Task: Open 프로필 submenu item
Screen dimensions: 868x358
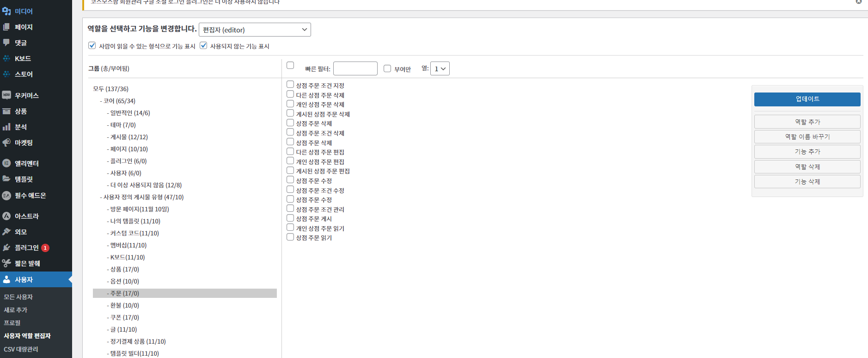Action: pos(12,323)
